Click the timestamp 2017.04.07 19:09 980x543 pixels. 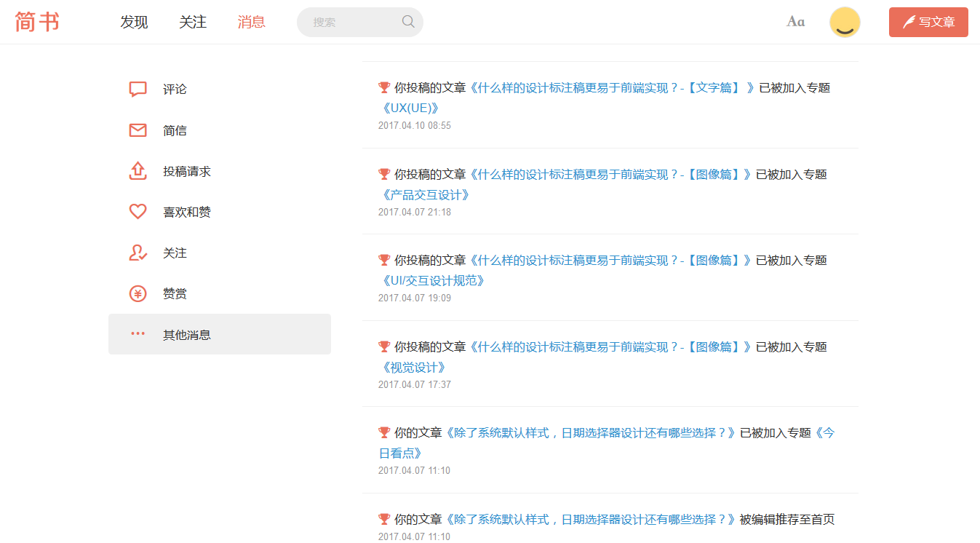coord(415,298)
